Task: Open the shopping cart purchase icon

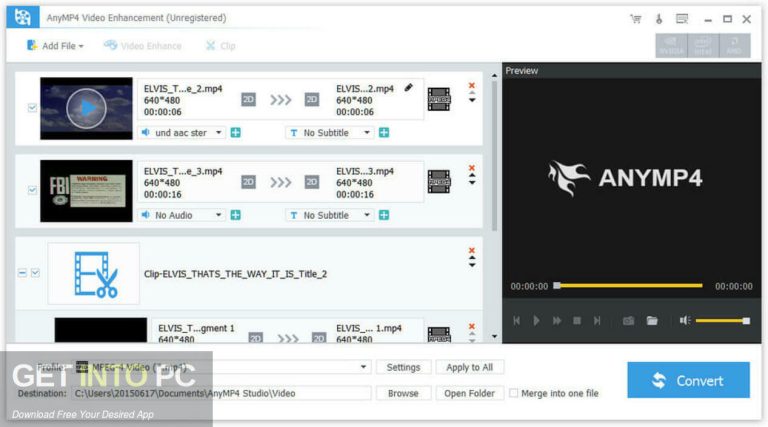Action: click(636, 19)
